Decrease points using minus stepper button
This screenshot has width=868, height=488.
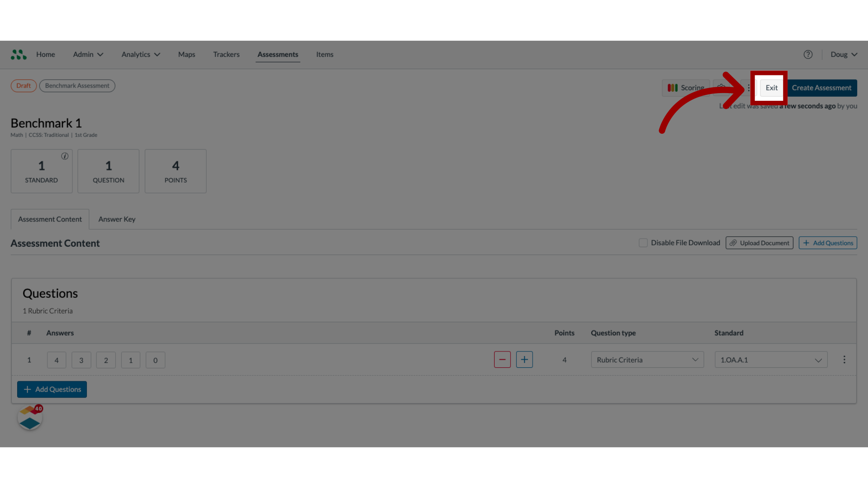click(x=502, y=359)
